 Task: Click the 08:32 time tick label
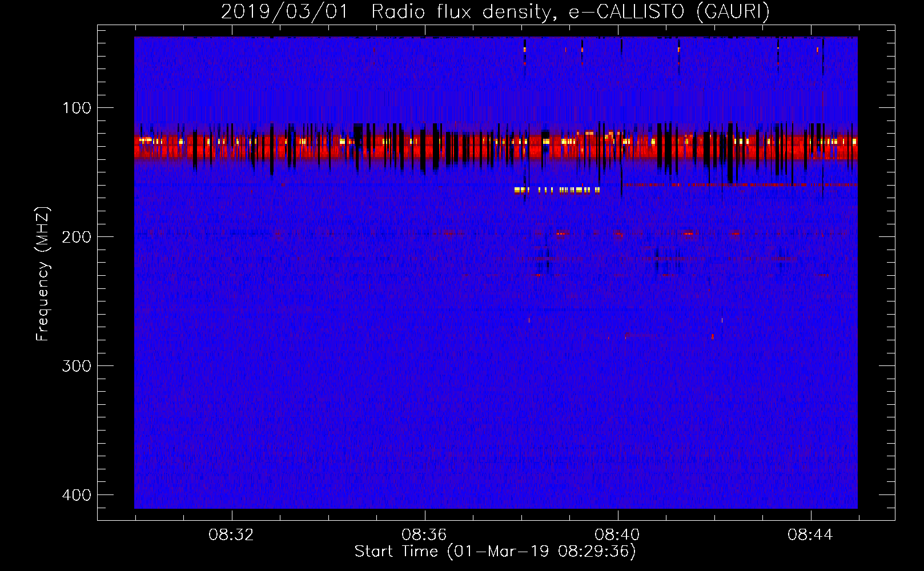click(231, 535)
